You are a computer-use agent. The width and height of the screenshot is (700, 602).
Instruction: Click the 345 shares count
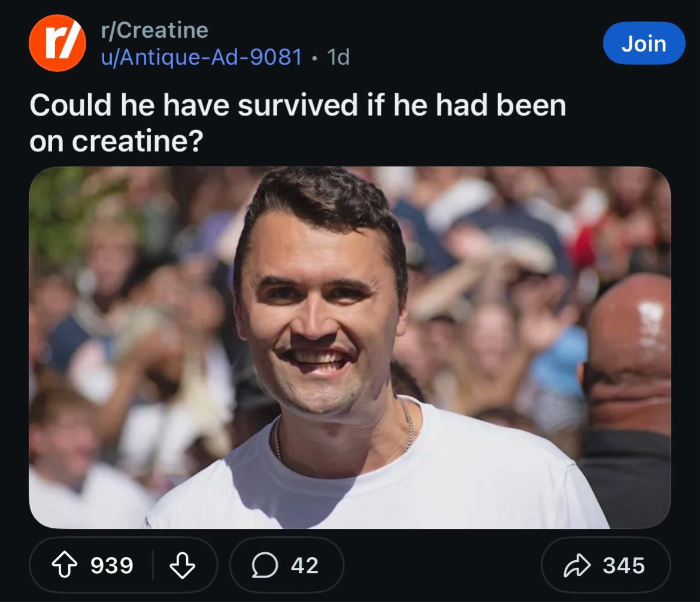(624, 565)
